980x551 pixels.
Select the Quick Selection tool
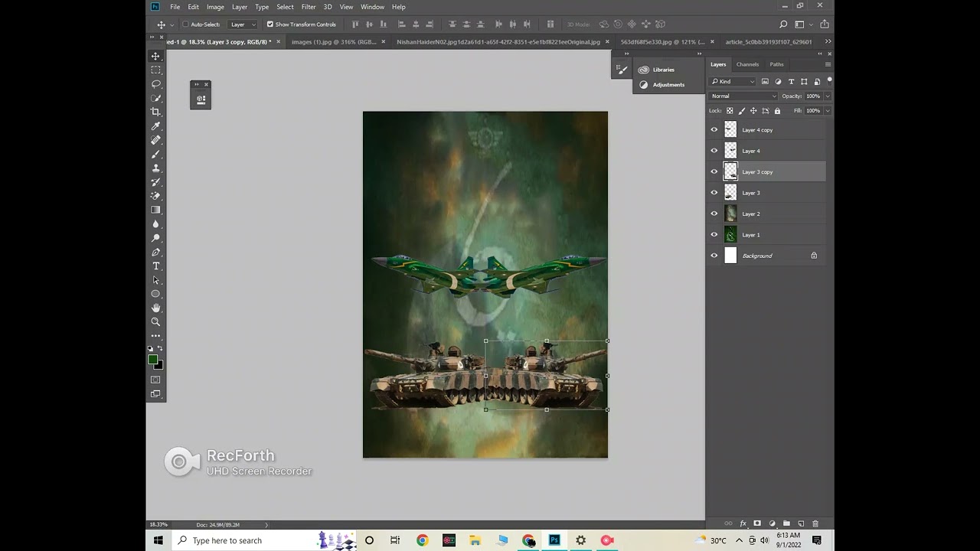point(155,98)
